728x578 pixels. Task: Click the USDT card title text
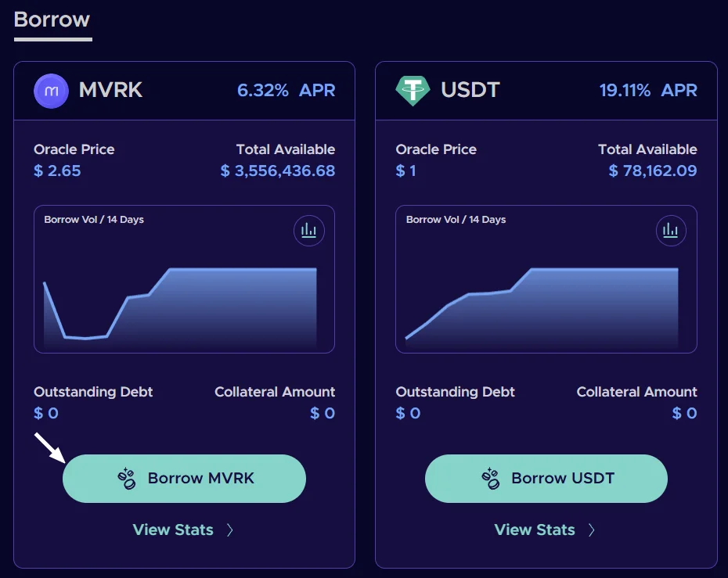click(x=470, y=90)
